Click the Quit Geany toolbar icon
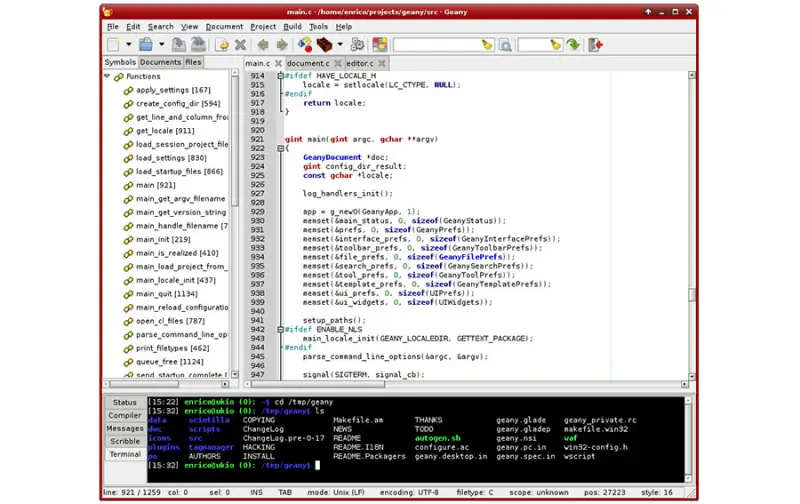800x504 pixels. pos(595,45)
